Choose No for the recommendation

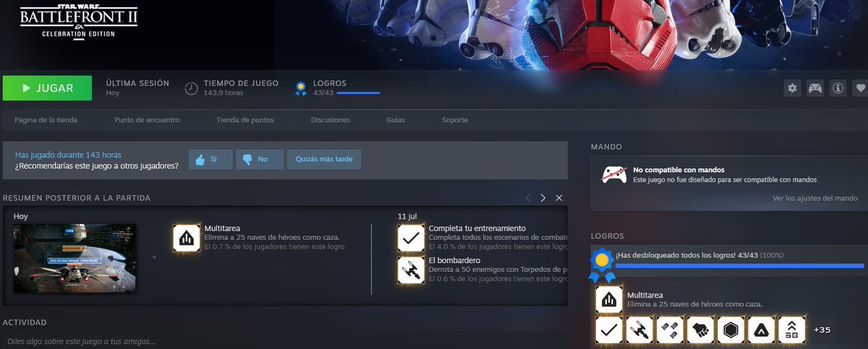260,160
